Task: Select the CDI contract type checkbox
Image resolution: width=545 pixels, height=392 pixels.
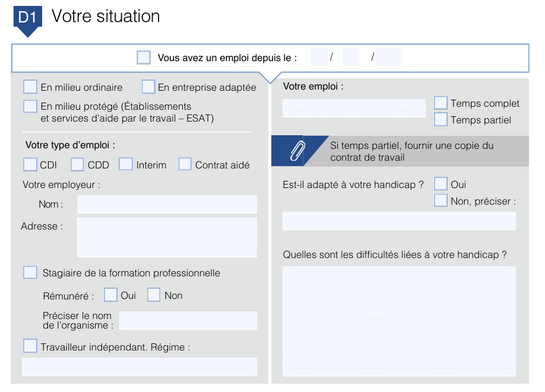Action: pos(30,164)
